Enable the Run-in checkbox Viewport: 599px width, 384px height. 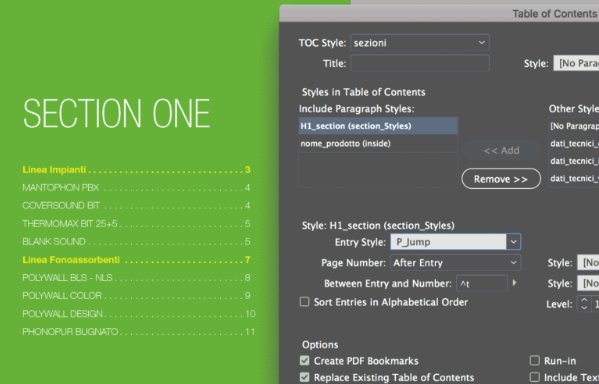click(x=535, y=361)
